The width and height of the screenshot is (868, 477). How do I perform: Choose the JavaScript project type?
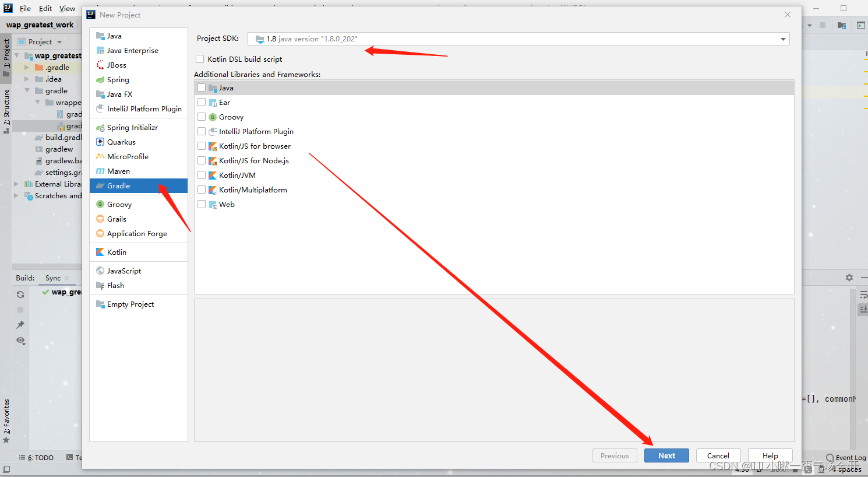coord(139,271)
